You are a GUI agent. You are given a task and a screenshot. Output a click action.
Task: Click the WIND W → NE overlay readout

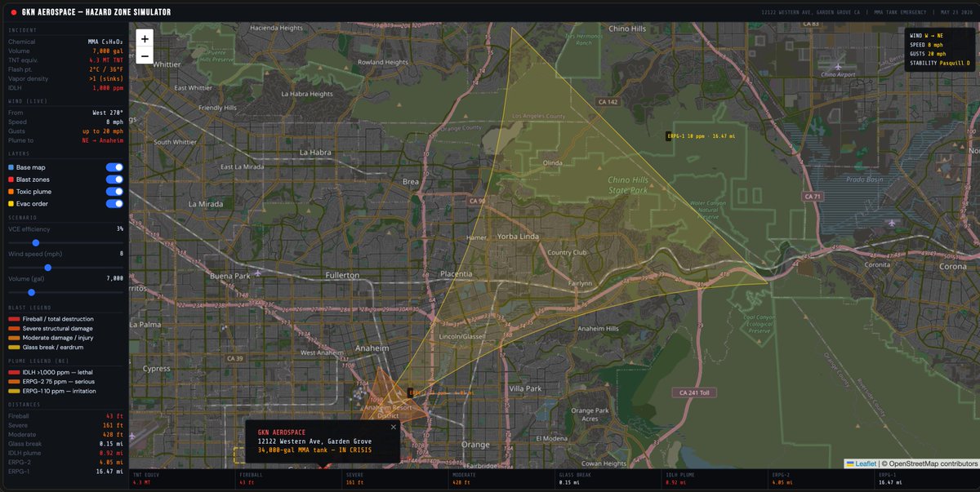point(926,36)
